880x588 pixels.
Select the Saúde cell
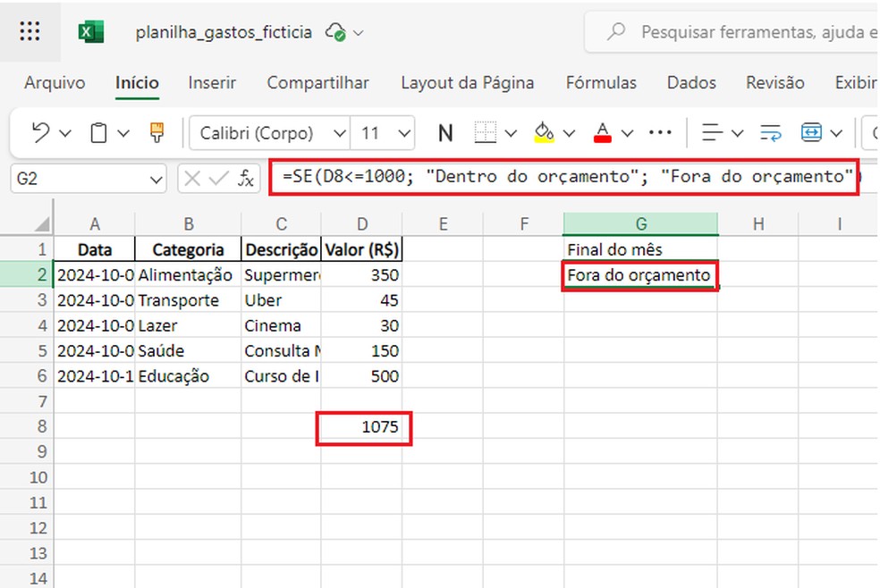(x=188, y=350)
